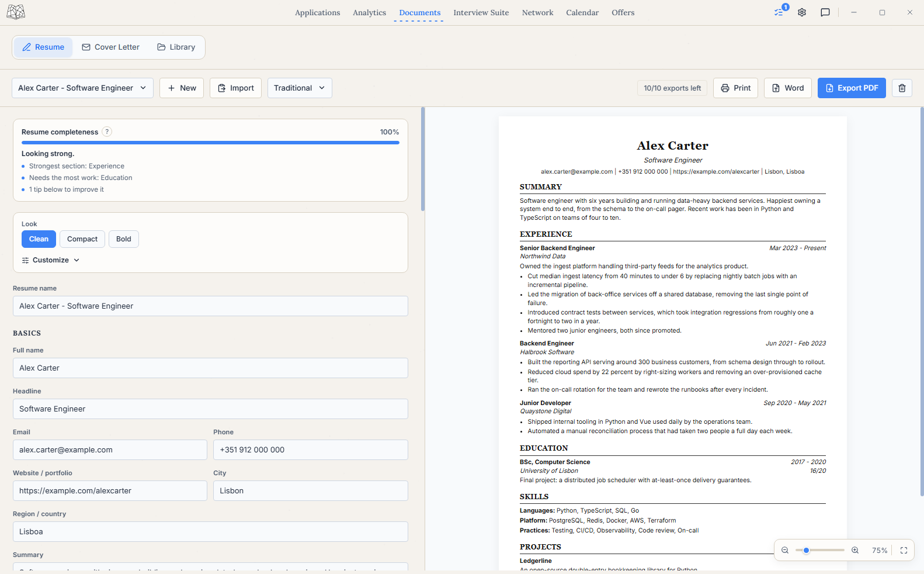Open the Library section
924x574 pixels.
click(x=176, y=47)
